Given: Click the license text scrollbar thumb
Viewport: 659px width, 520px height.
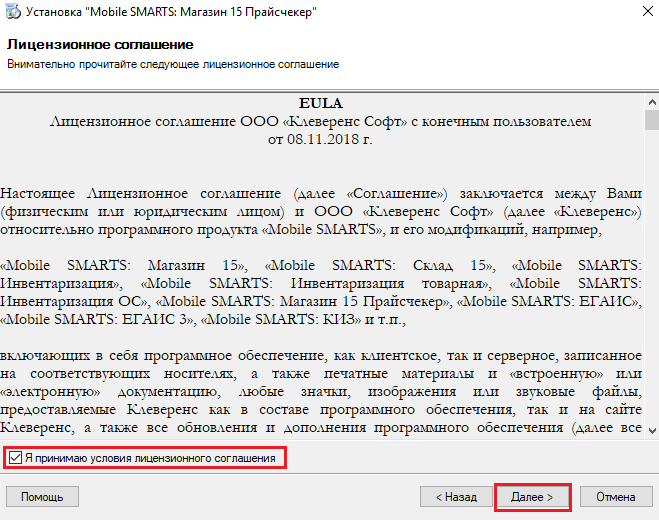Looking at the screenshot, I should (652, 120).
